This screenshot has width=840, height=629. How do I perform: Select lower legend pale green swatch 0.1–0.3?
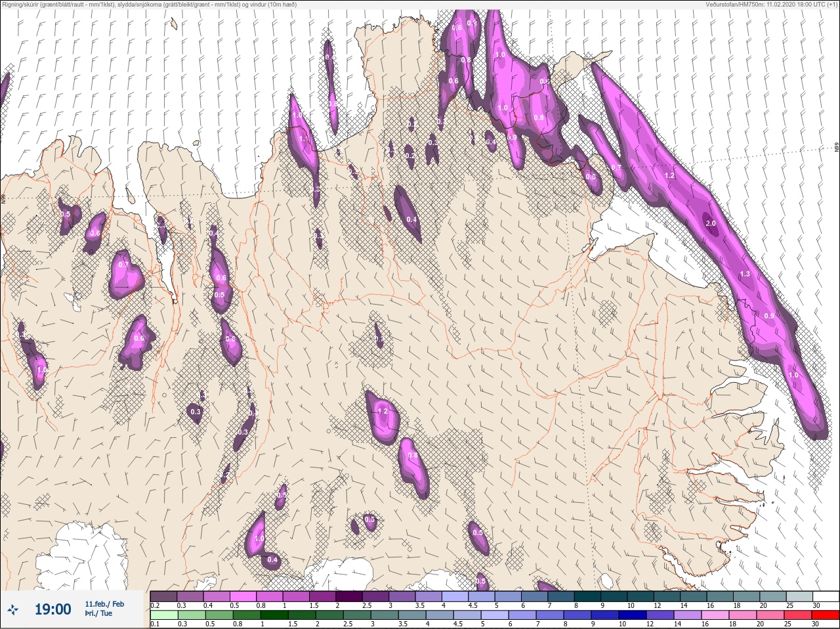[x=163, y=615]
